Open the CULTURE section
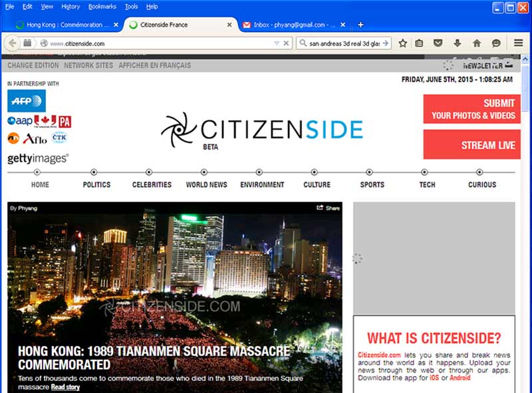Viewport: 532px width, 393px height. click(x=317, y=185)
